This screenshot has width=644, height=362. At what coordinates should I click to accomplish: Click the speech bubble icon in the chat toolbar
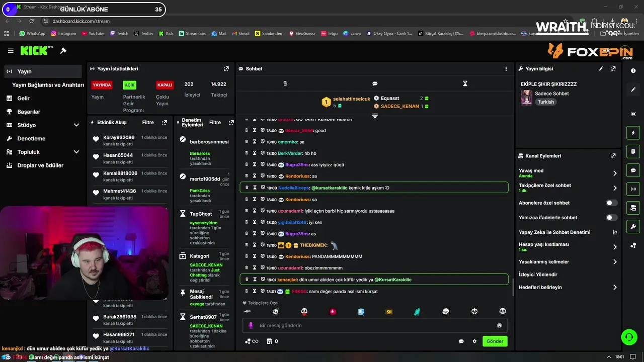375,83
